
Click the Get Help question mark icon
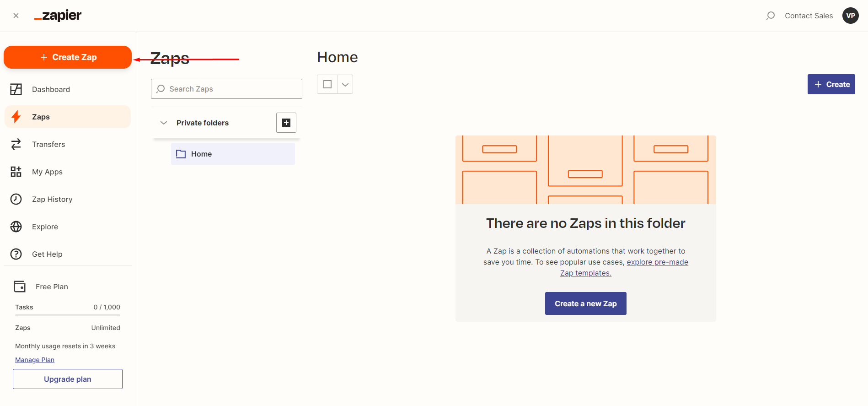[x=16, y=254]
